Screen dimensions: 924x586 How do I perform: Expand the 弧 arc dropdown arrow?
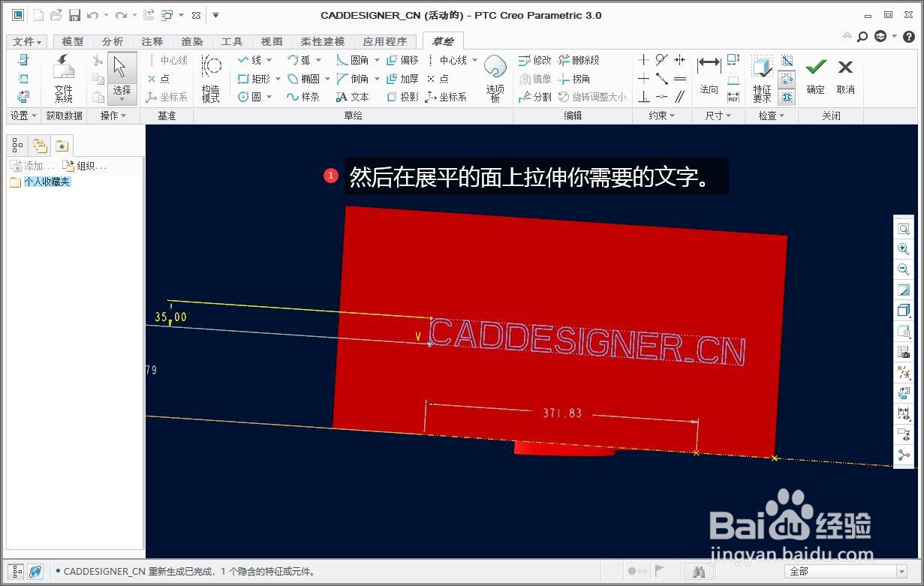(319, 60)
